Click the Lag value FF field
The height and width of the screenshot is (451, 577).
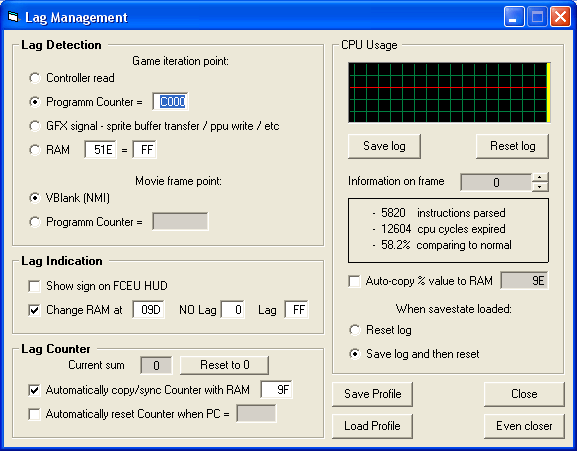point(297,310)
